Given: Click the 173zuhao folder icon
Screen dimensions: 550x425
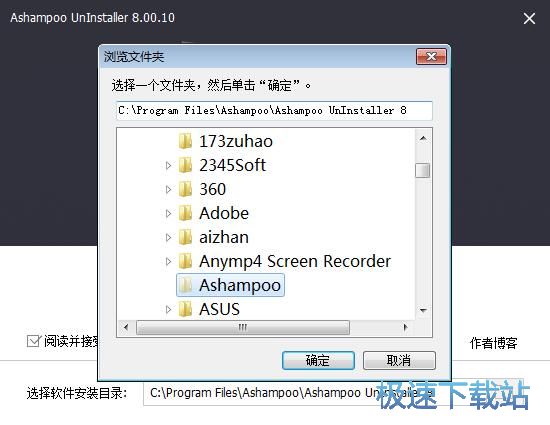Looking at the screenshot, I should (185, 141).
